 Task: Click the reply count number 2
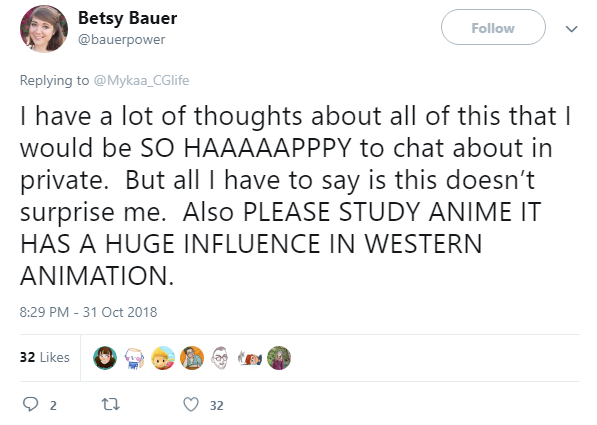(53, 406)
